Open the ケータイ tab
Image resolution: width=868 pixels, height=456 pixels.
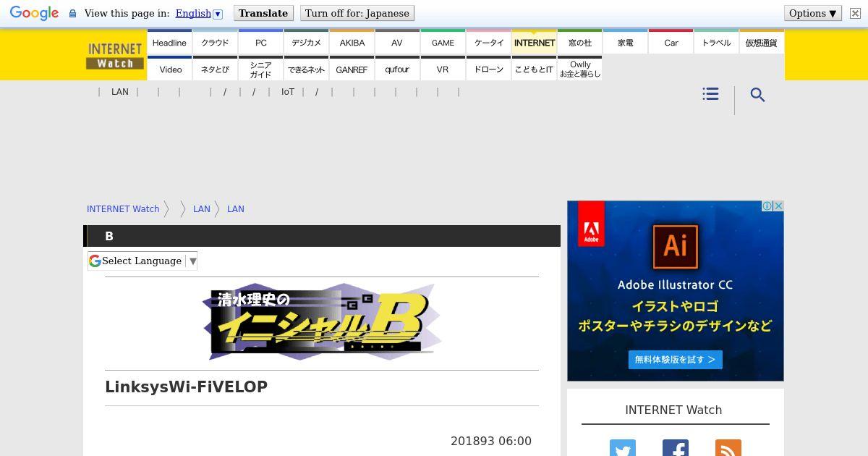pyautogui.click(x=488, y=42)
